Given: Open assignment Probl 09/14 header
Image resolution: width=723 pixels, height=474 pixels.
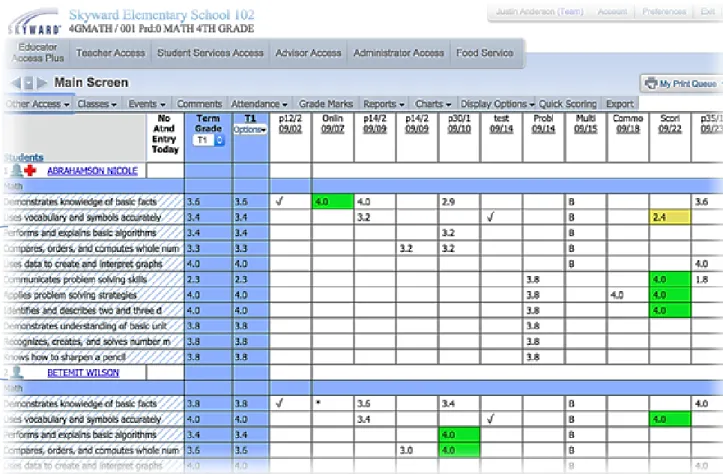Looking at the screenshot, I should tap(543, 124).
